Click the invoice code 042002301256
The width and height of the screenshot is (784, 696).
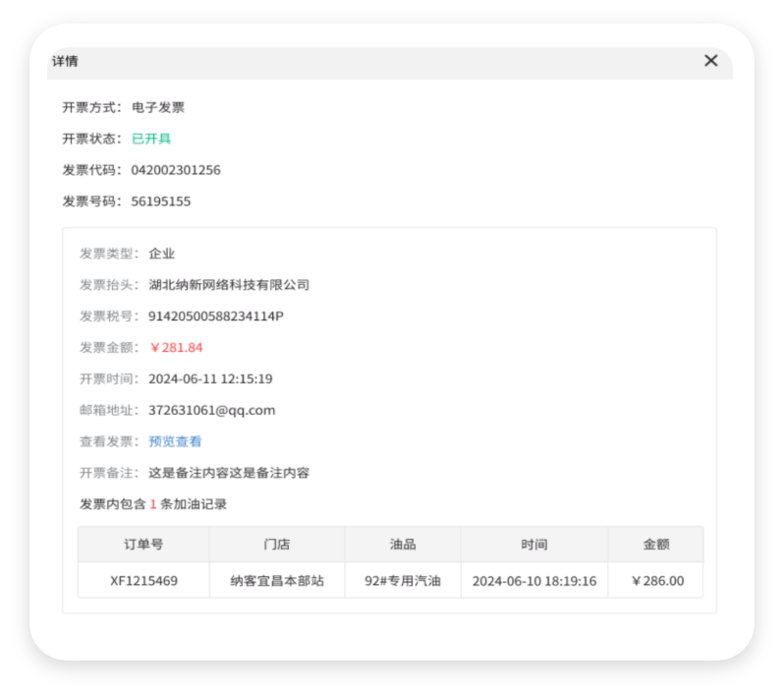click(x=176, y=170)
